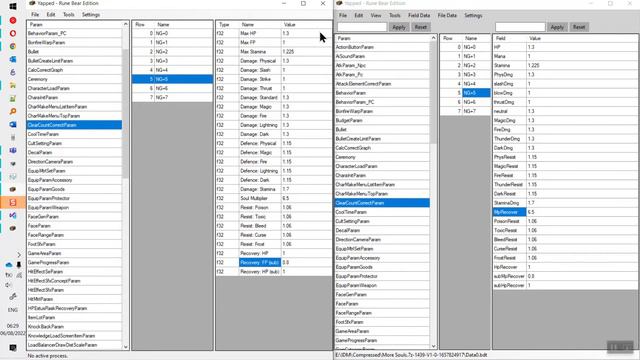Click the ENG language indicator
The height and width of the screenshot is (360, 640).
pyautogui.click(x=13, y=310)
